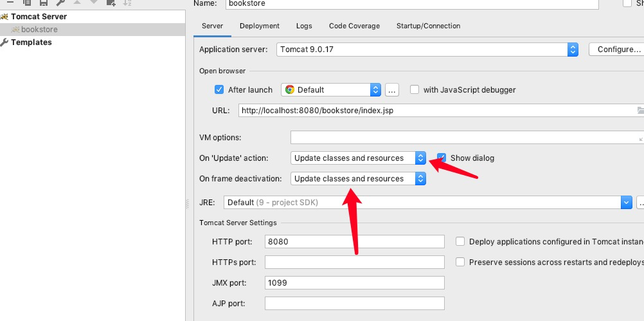Expand the VM options field editor icon
The image size is (644, 321).
pyautogui.click(x=641, y=140)
